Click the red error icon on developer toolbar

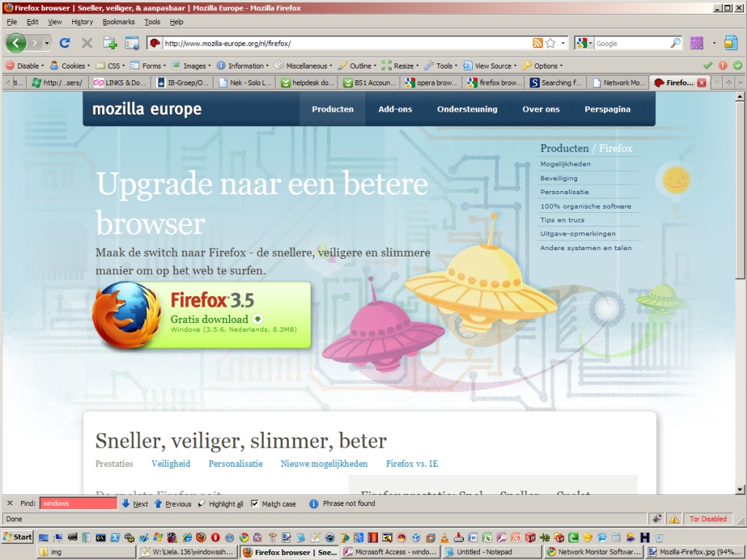[723, 66]
